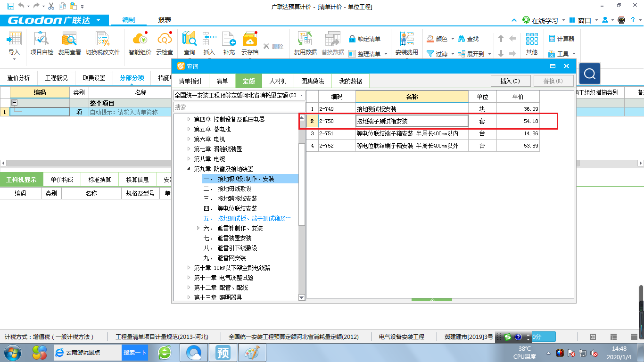The image size is (644, 362).
Task: Switch to 取费设置 tab
Action: 94,78
